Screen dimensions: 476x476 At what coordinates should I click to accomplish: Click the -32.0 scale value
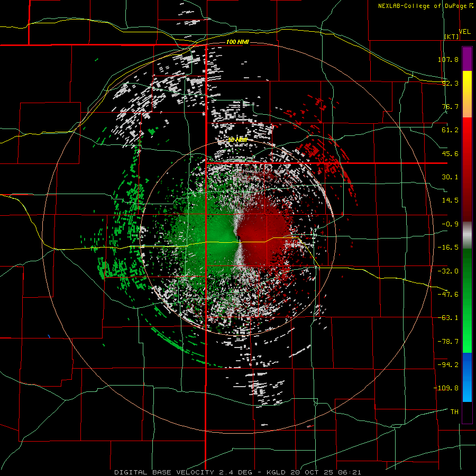448,271
